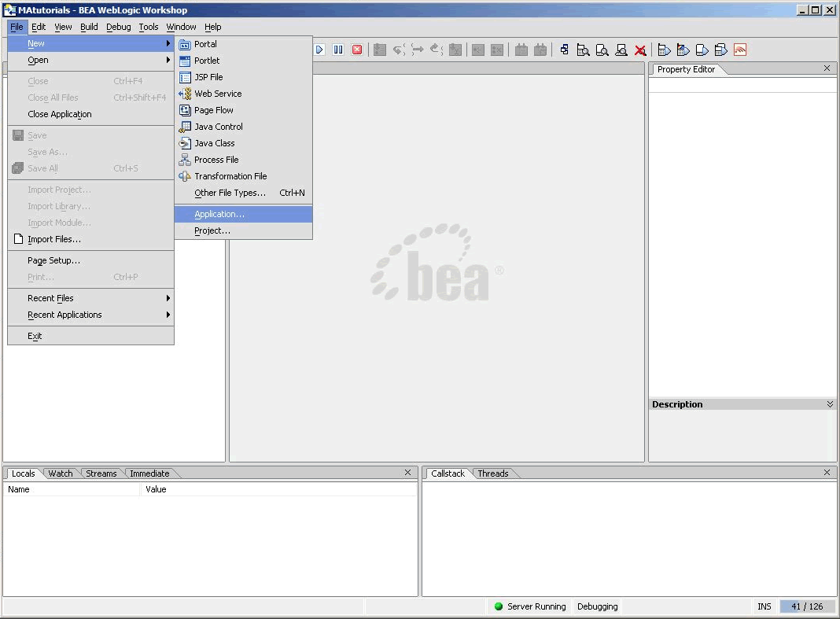Switch to the Watch tab
The height and width of the screenshot is (619, 840).
pyautogui.click(x=61, y=473)
